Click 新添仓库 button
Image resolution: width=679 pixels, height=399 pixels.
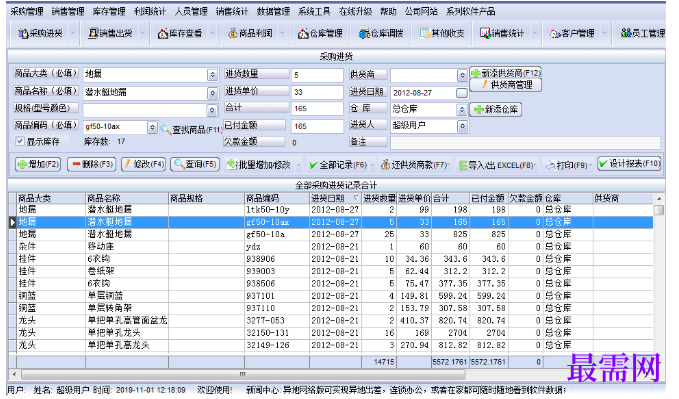click(x=496, y=109)
